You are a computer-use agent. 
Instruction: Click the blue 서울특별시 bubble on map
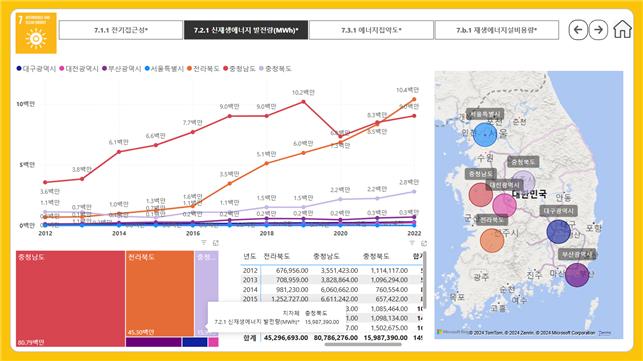click(485, 135)
